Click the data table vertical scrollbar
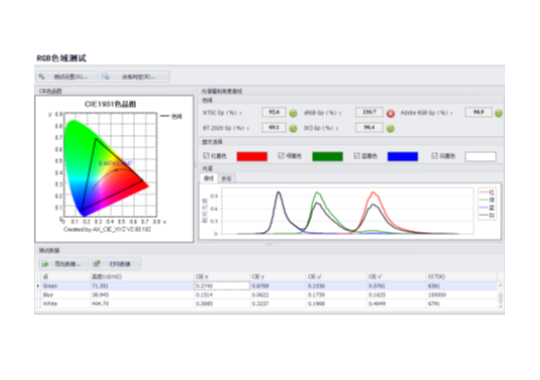540x380 pixels. [501, 296]
